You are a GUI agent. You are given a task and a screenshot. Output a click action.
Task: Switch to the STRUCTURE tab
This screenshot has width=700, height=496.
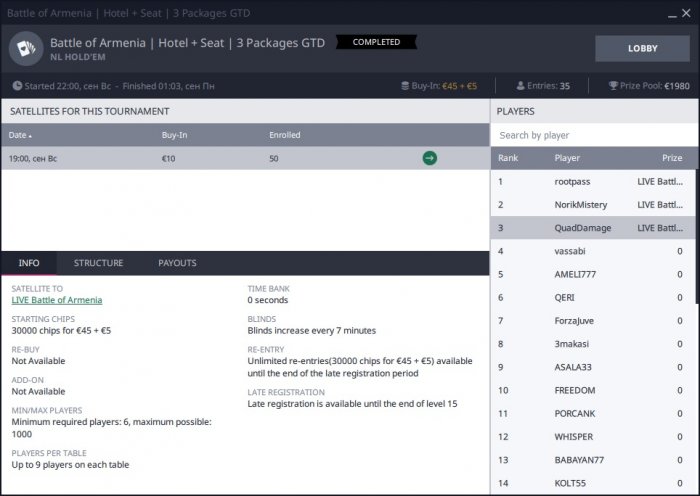tap(98, 263)
